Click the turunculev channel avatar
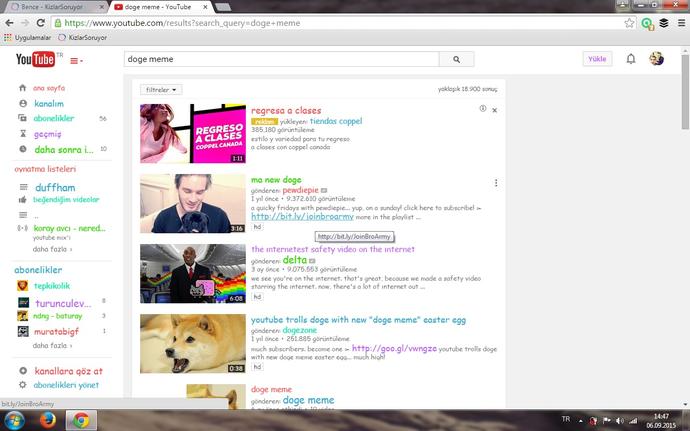Screen dimensions: 690x431 click(23, 302)
